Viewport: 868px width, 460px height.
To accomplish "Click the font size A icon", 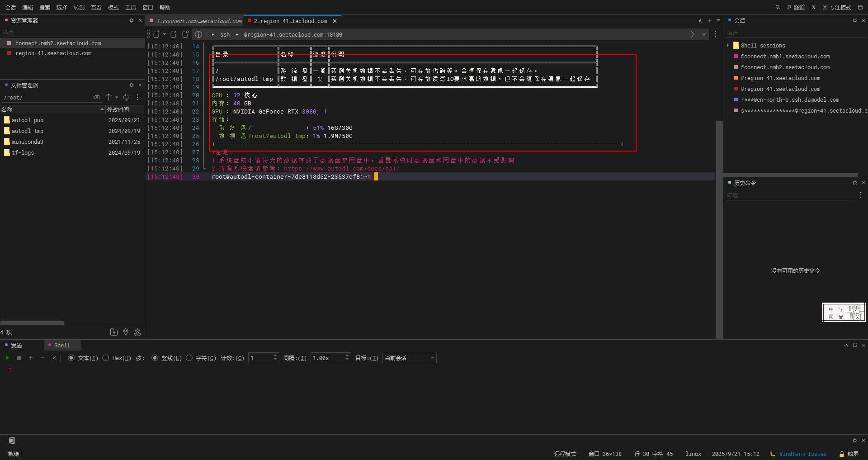I will (700, 21).
